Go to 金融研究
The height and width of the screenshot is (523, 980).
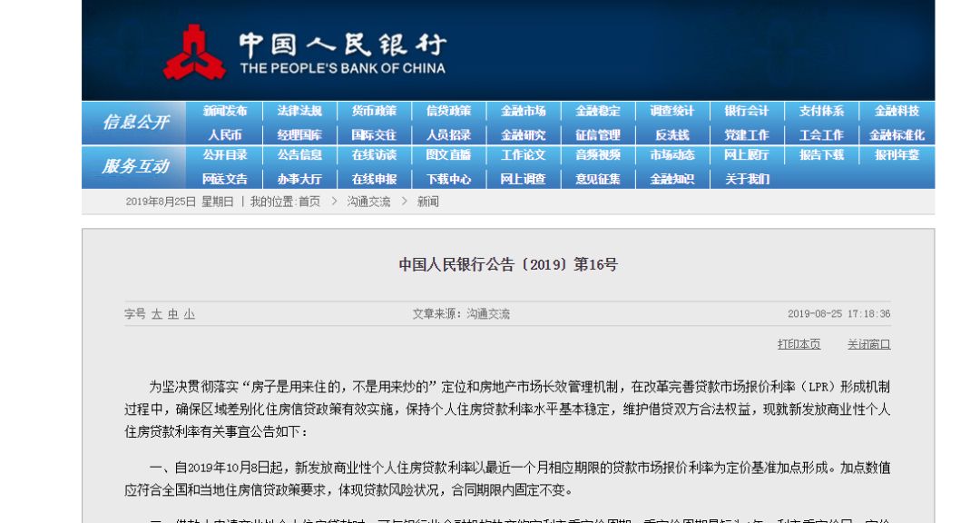[x=524, y=135]
